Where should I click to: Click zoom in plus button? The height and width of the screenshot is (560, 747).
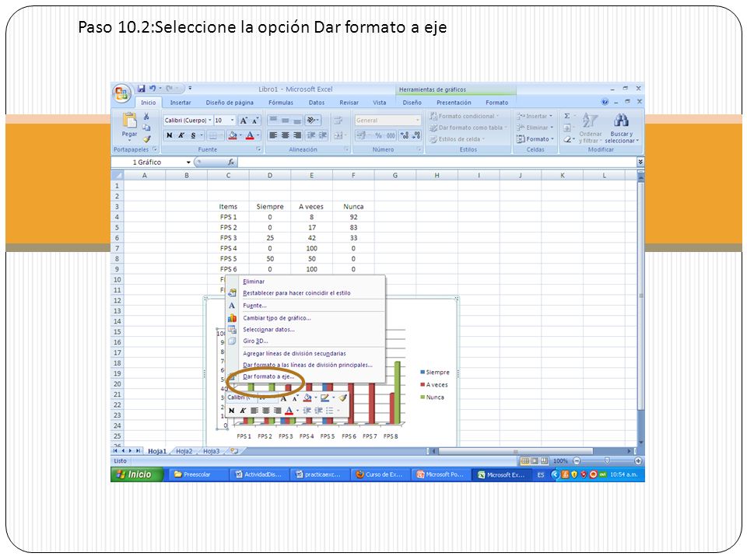(638, 461)
